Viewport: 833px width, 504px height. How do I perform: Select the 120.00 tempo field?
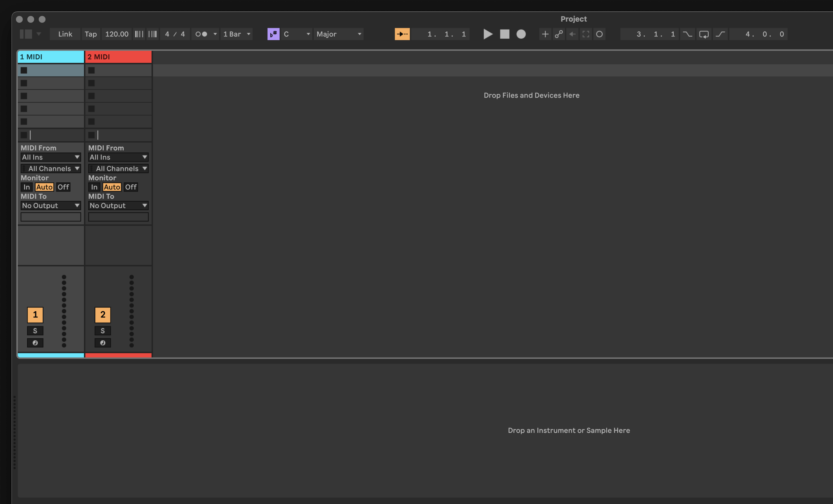tap(117, 34)
